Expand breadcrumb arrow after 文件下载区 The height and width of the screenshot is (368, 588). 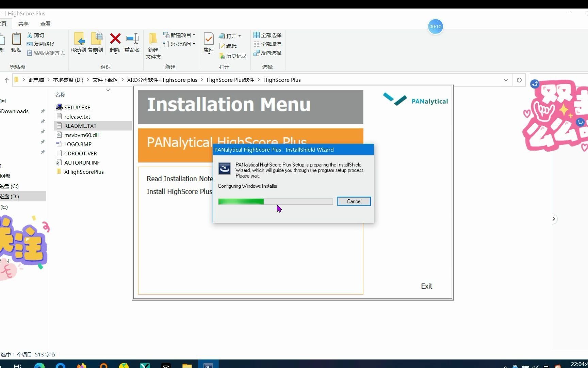tap(122, 80)
